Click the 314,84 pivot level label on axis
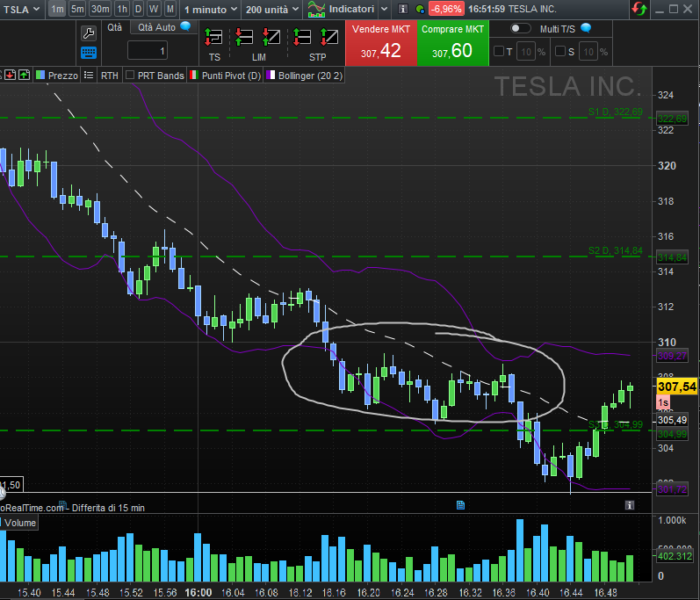Screen dimensions: 700x600 coord(672,257)
